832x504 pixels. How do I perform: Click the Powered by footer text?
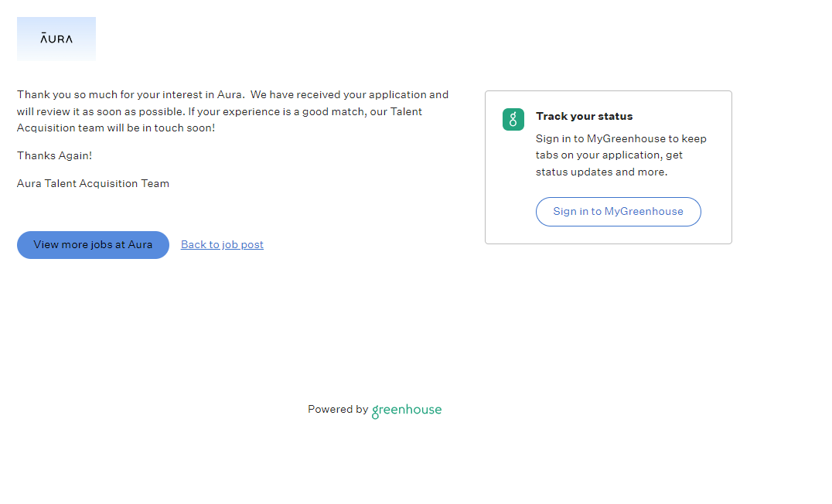[337, 410]
